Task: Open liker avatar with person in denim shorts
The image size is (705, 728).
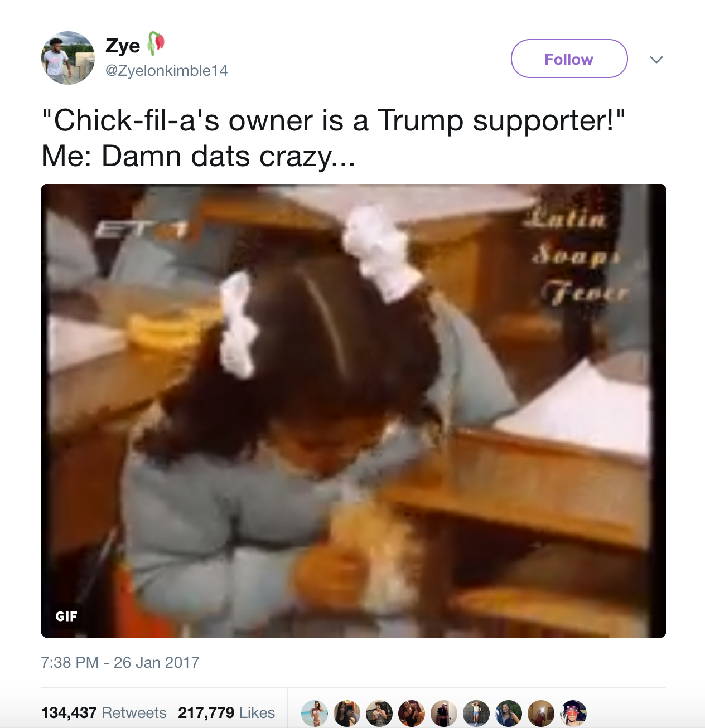Action: click(476, 714)
